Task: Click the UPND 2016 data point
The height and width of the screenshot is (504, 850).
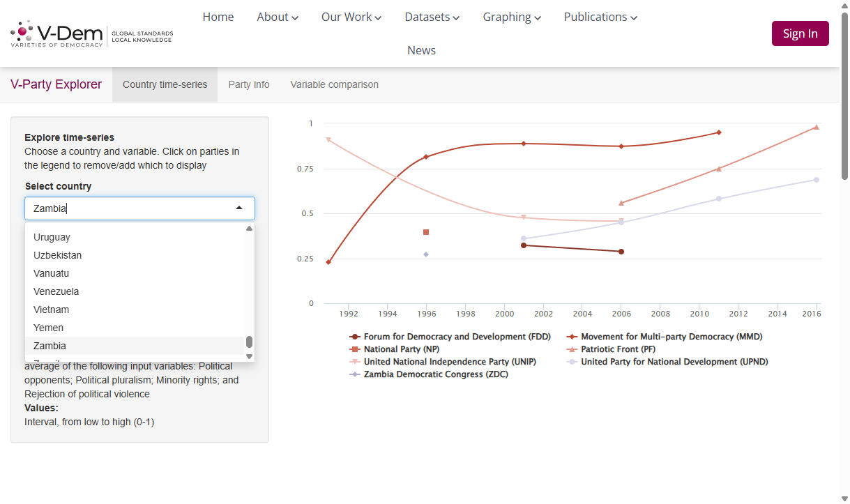Action: click(x=817, y=180)
